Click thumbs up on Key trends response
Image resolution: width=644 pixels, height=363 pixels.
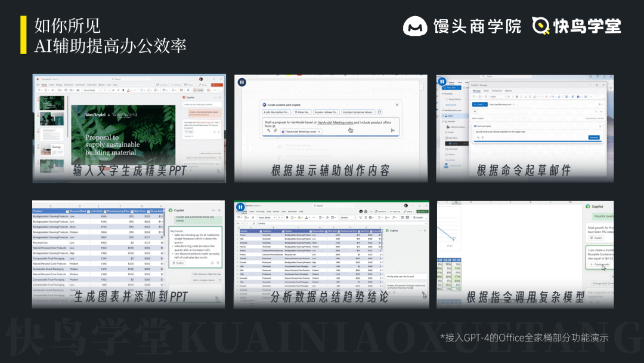[x=212, y=263]
